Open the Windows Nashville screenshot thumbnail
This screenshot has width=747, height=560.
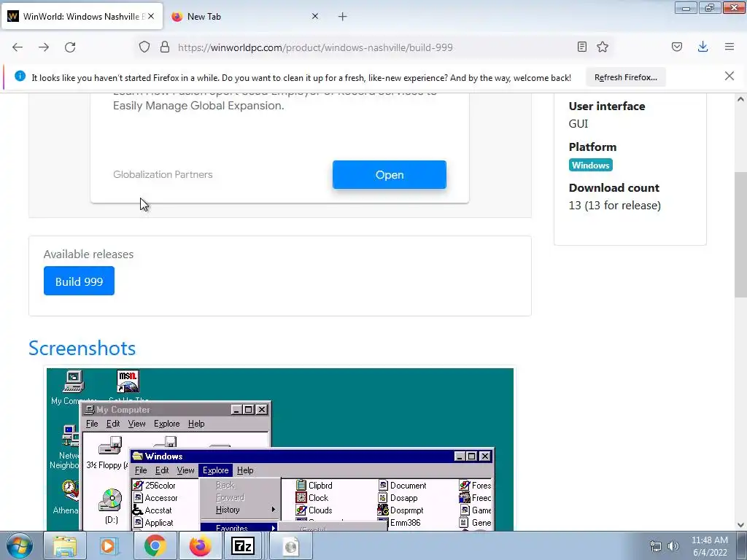pos(280,449)
